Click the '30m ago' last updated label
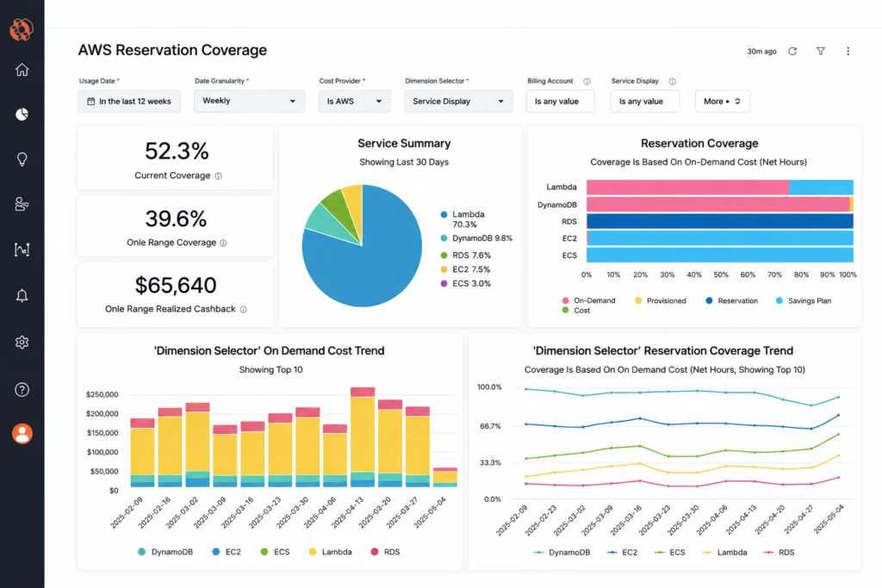 click(761, 51)
